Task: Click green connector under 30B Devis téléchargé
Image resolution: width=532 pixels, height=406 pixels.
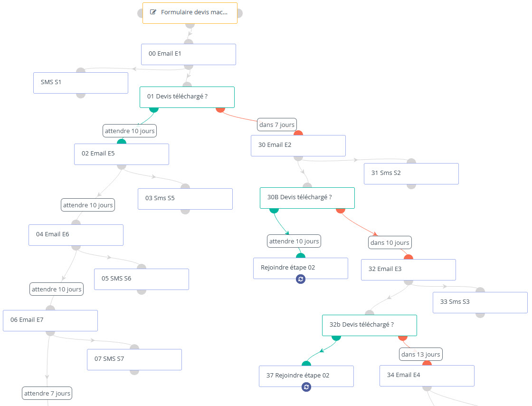Action: (x=274, y=211)
